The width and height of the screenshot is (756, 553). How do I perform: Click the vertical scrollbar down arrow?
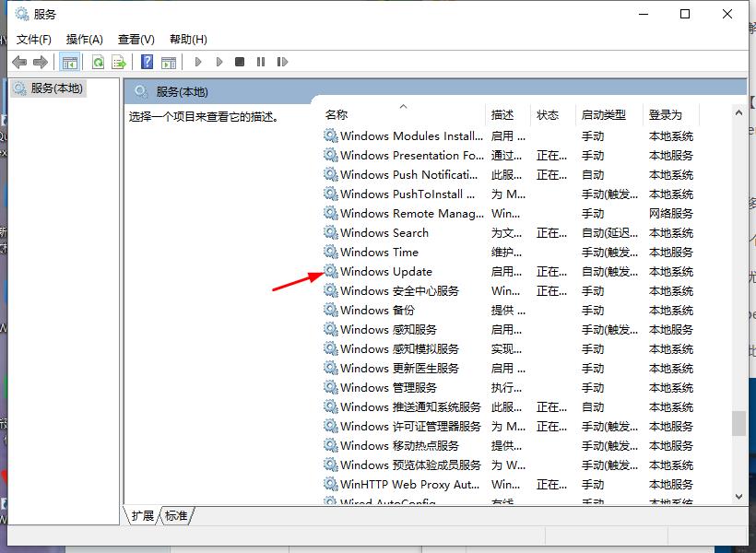coord(739,496)
